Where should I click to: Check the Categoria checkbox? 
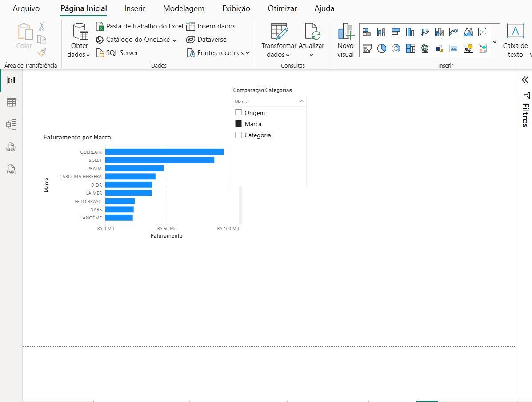point(239,135)
